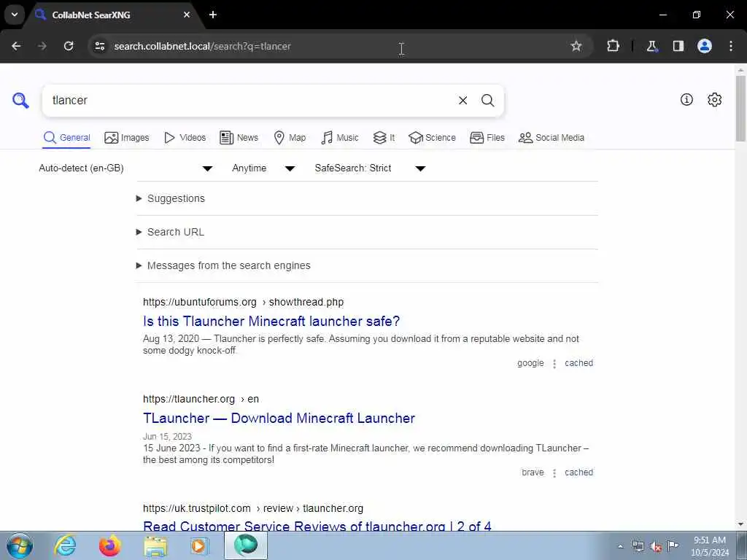Click the Jun 15, 2023 date text
The image size is (747, 560).
click(167, 437)
